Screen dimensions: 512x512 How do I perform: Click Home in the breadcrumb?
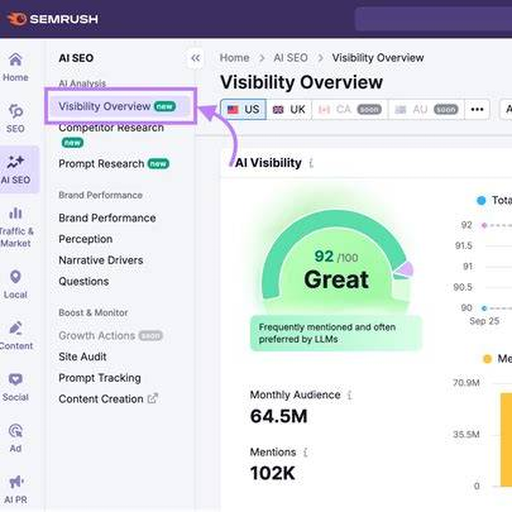tap(234, 58)
